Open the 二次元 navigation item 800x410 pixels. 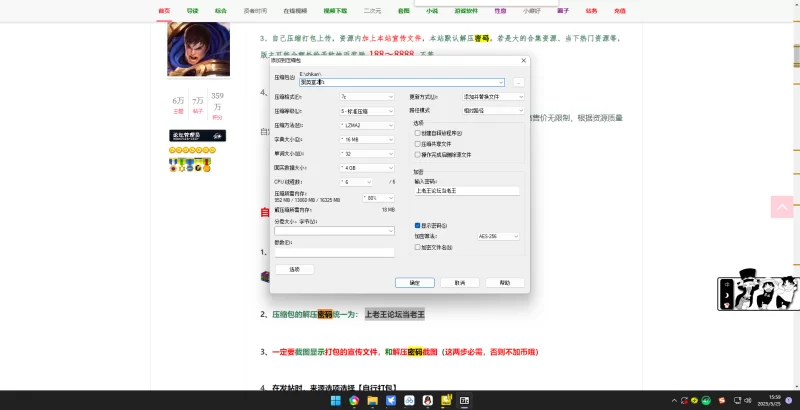(372, 11)
